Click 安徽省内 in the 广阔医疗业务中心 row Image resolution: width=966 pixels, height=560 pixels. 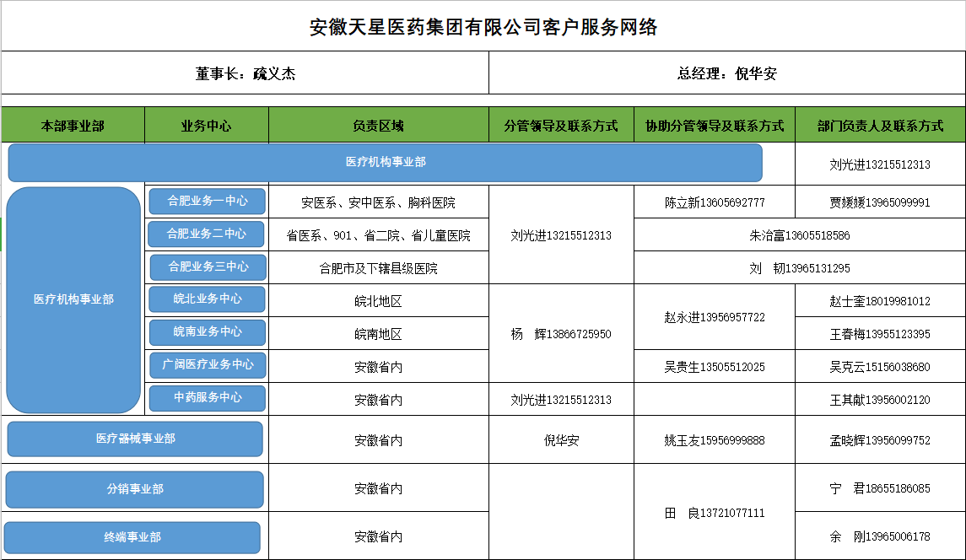click(378, 367)
